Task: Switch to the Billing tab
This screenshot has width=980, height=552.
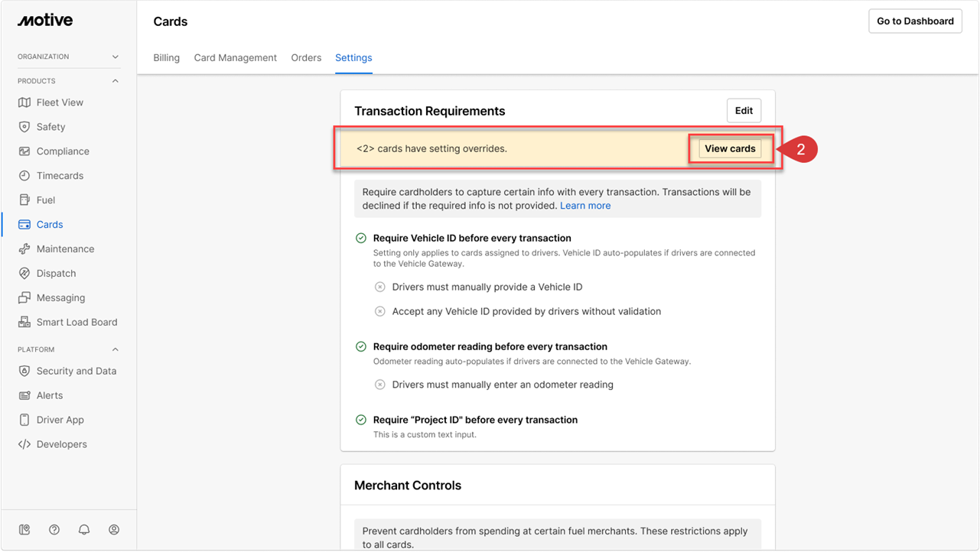Action: click(x=166, y=58)
